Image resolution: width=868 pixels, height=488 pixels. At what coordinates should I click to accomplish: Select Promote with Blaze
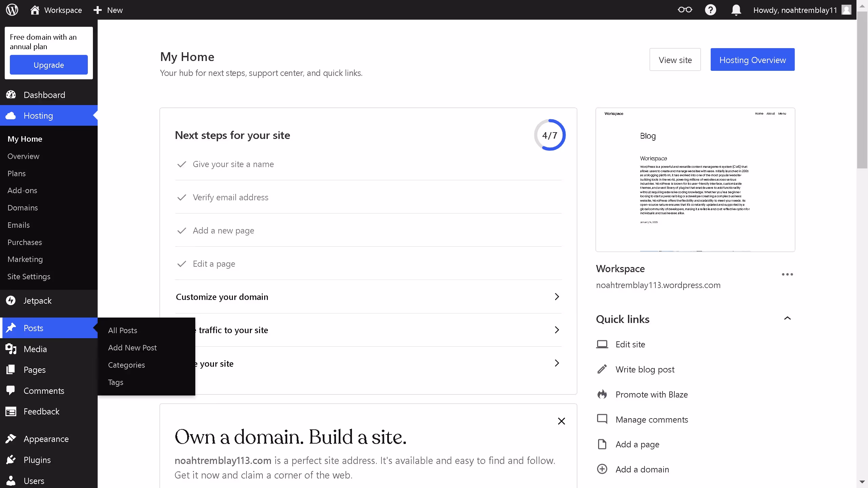[652, 394]
